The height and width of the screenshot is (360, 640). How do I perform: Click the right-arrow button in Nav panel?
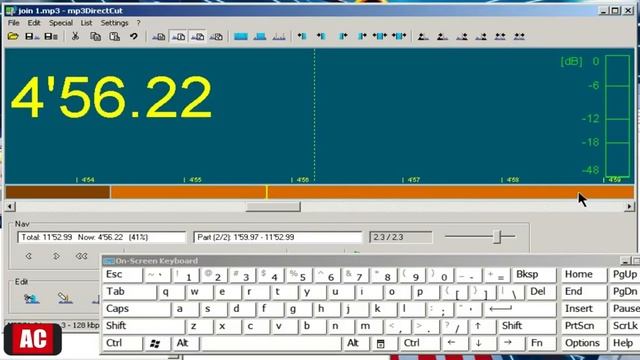coord(56,256)
